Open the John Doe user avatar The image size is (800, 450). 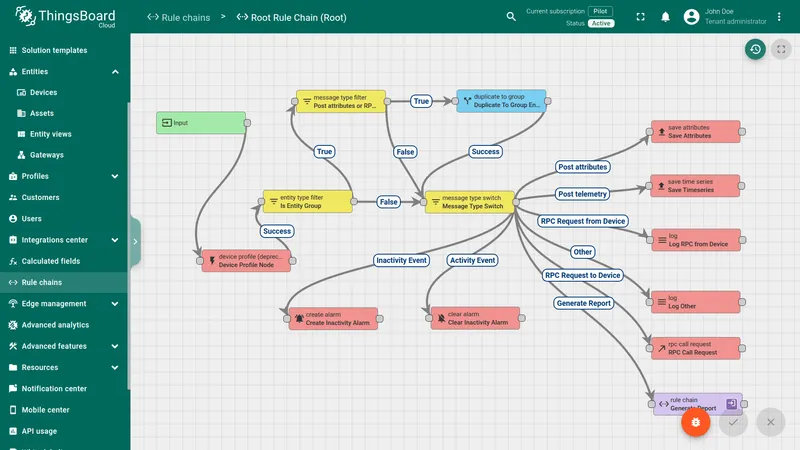click(691, 17)
